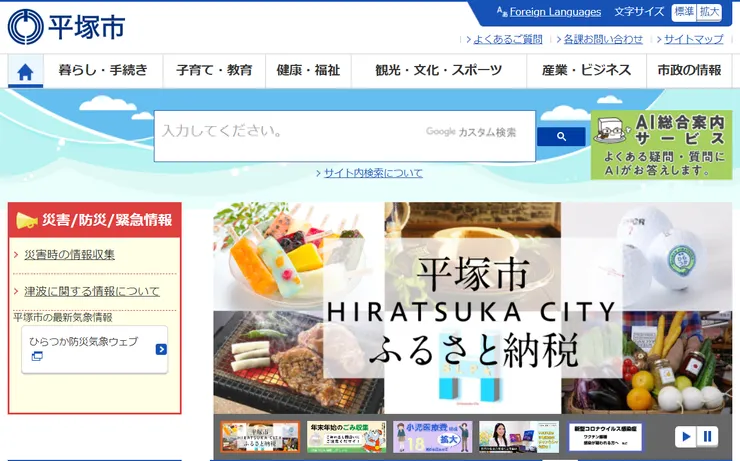Focus the Google custom search field
The image size is (740, 461).
pos(345,136)
